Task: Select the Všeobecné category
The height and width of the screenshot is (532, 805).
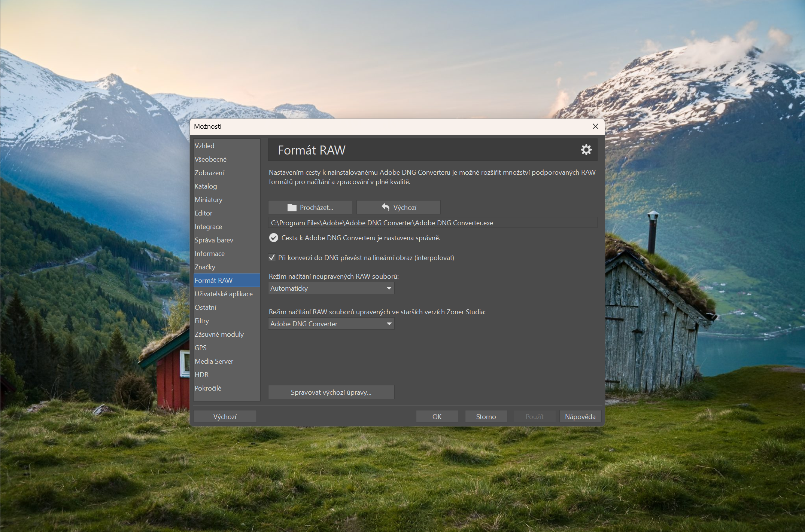Action: coord(227,159)
